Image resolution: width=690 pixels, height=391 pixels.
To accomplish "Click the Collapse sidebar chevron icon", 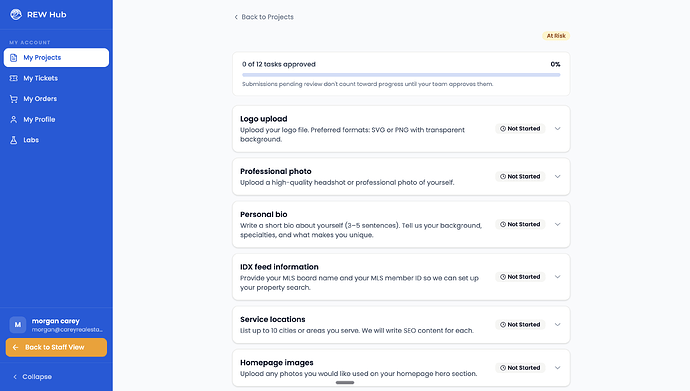I will point(15,377).
